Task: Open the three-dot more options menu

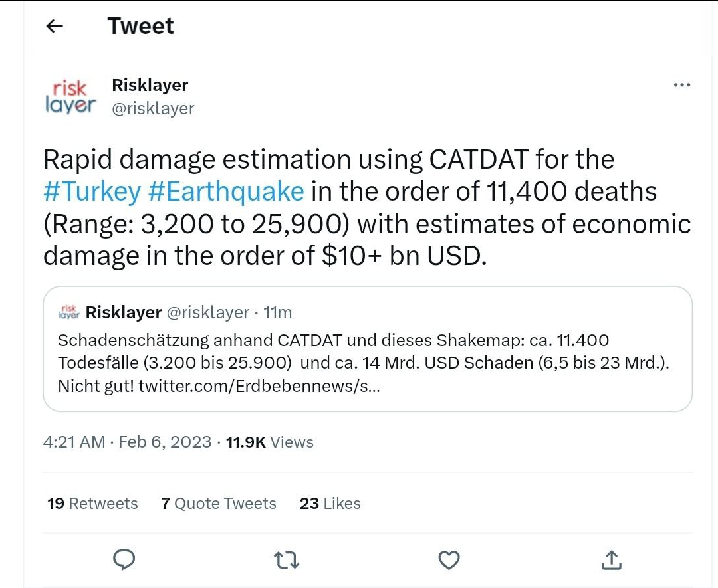Action: coord(682,85)
